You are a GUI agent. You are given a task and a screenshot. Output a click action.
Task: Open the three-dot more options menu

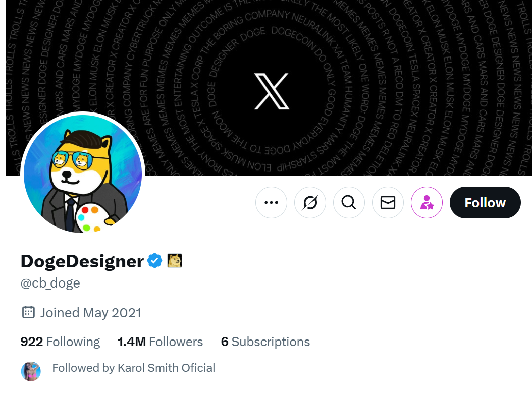point(271,202)
